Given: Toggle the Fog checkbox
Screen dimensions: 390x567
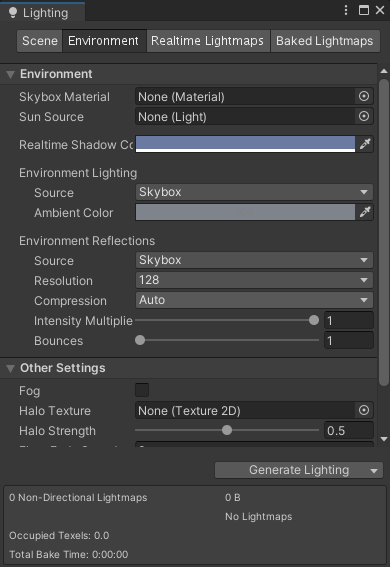Looking at the screenshot, I should click(142, 390).
